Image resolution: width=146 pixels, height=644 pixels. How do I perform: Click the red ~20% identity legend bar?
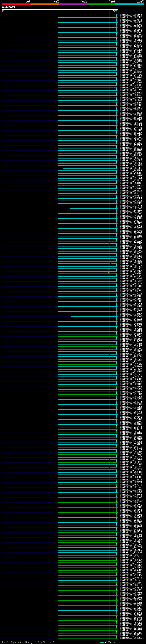pyautogui.click(x=16, y=4)
